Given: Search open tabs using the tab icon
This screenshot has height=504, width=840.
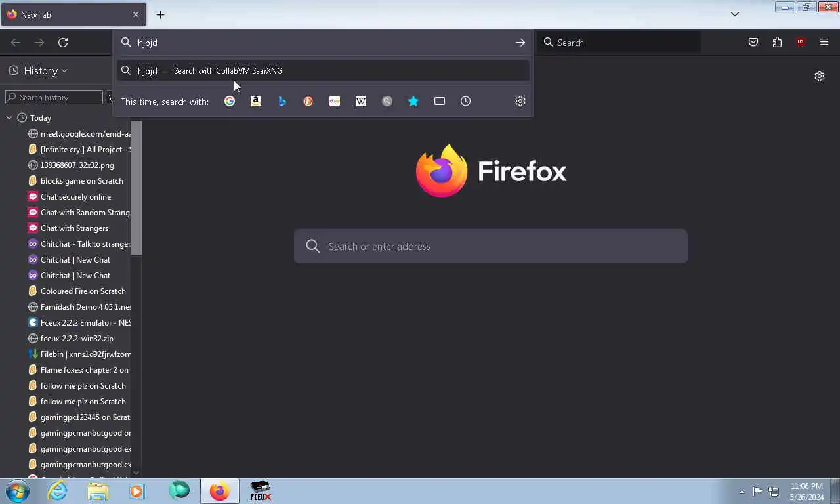Looking at the screenshot, I should 440,101.
